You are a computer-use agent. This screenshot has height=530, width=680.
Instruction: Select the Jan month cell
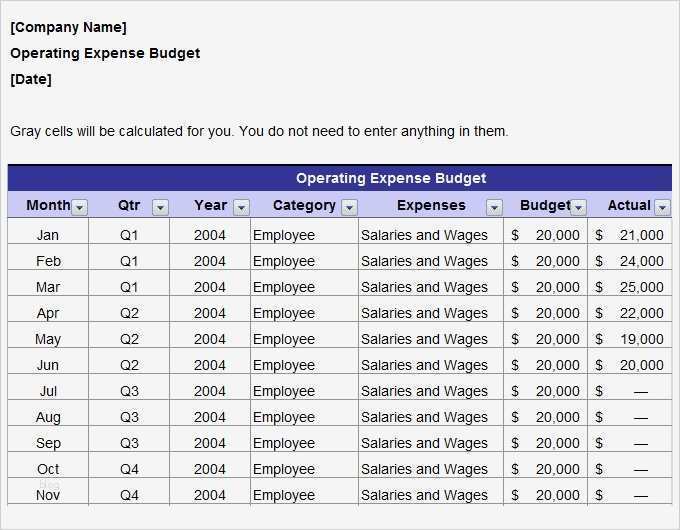tap(48, 235)
